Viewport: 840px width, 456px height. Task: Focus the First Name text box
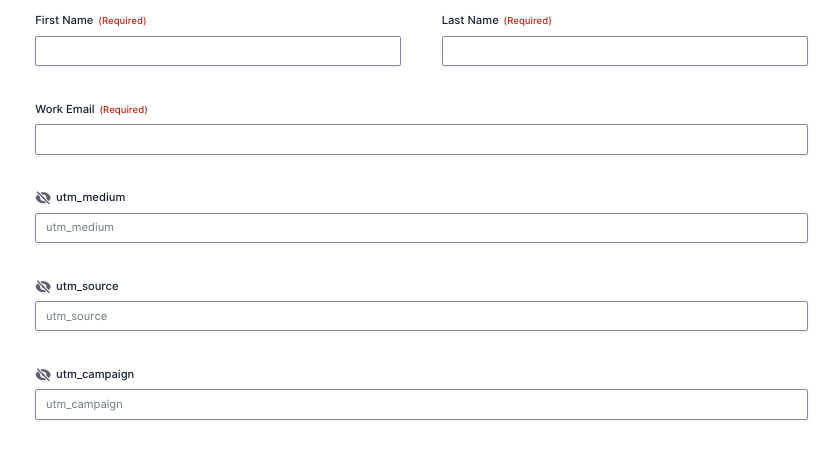point(218,51)
